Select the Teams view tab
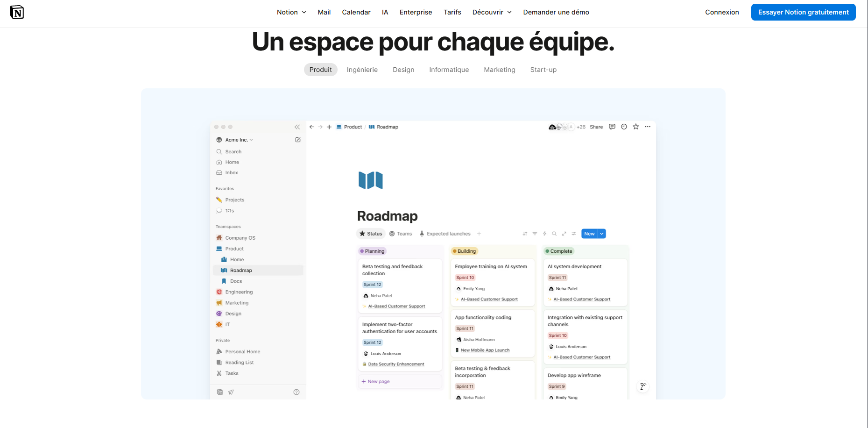868x428 pixels. tap(401, 234)
